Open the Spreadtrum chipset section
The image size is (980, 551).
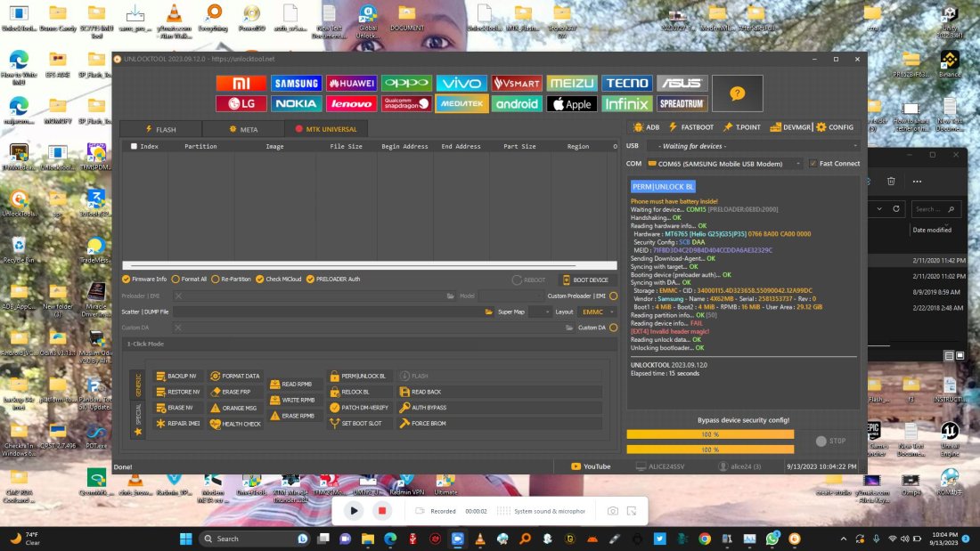682,104
